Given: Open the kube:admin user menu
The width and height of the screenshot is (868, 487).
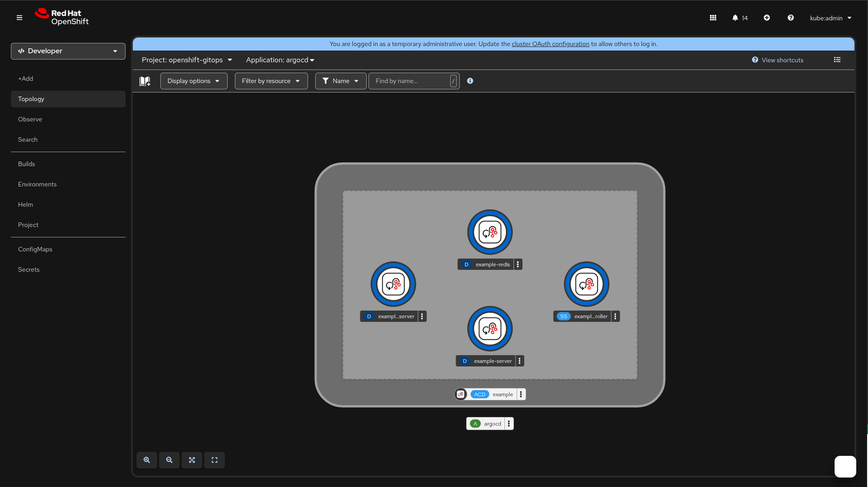Looking at the screenshot, I should pyautogui.click(x=831, y=18).
